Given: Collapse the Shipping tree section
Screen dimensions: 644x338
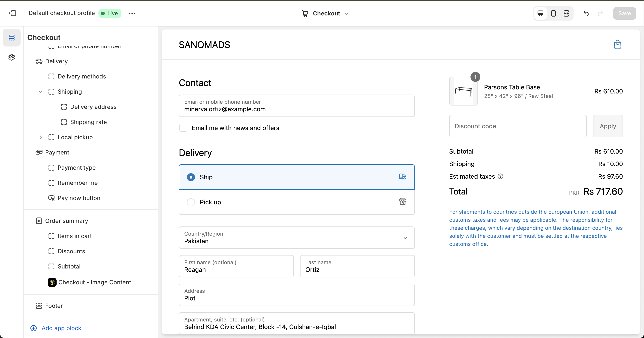Looking at the screenshot, I should 41,92.
